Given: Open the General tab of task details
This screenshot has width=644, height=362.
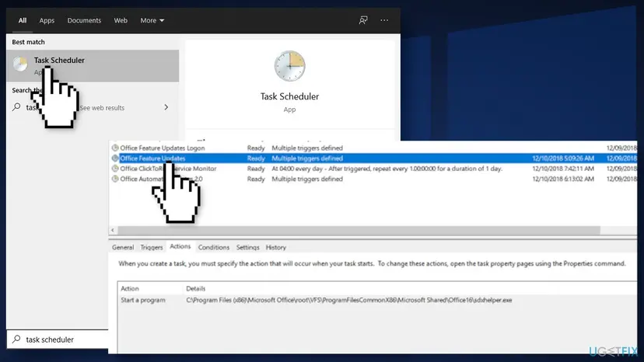Looking at the screenshot, I should [123, 247].
